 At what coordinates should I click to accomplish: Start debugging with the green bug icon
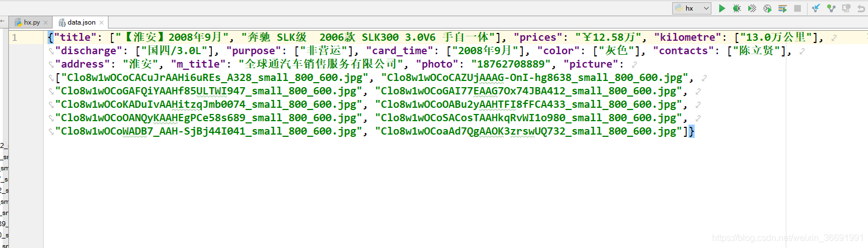tap(737, 8)
